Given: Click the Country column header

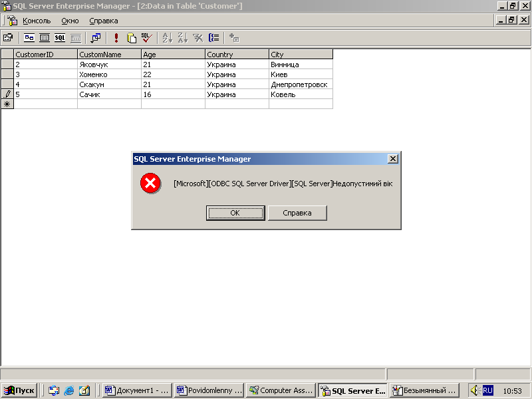Looking at the screenshot, I should (x=237, y=55).
